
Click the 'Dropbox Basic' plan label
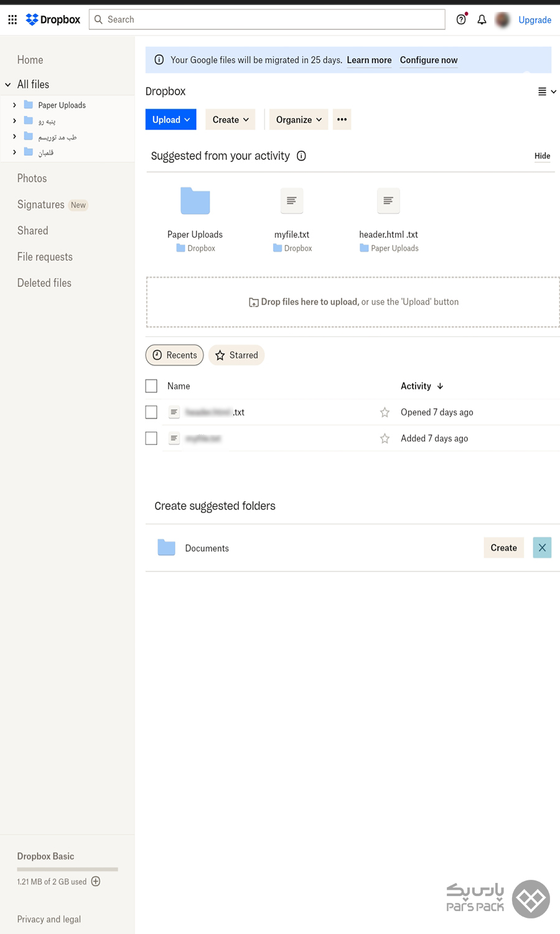(x=46, y=856)
